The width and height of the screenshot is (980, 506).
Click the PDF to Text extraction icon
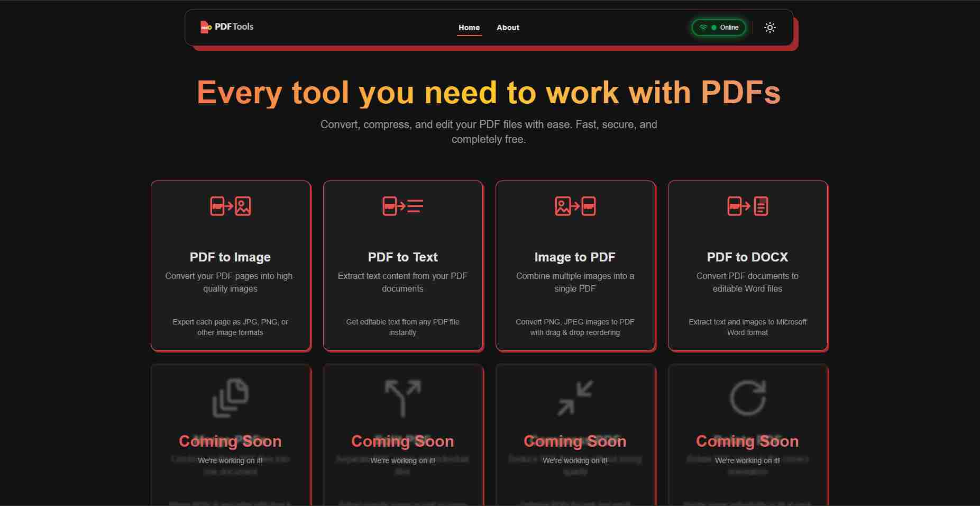point(402,207)
